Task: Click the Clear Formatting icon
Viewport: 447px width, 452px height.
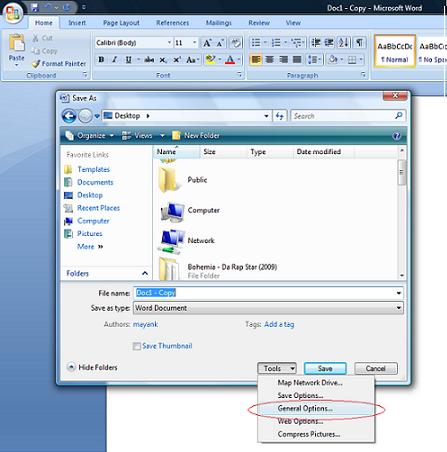Action: pos(236,43)
